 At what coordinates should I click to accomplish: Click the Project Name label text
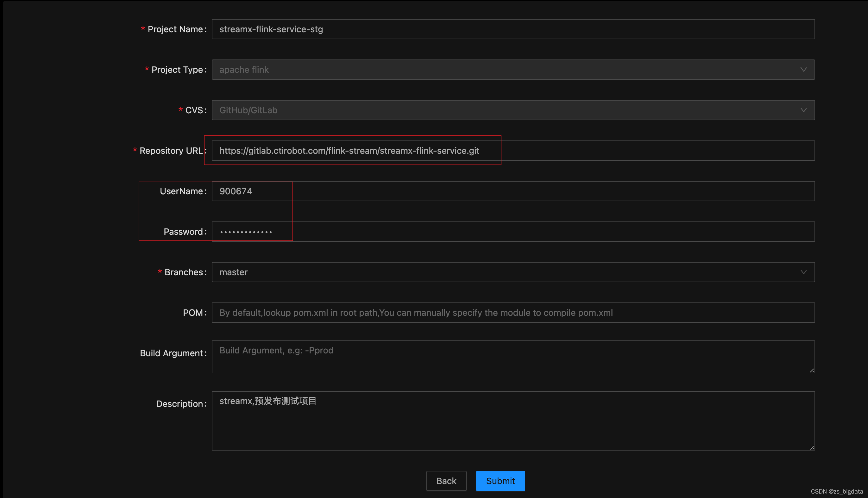coord(175,29)
